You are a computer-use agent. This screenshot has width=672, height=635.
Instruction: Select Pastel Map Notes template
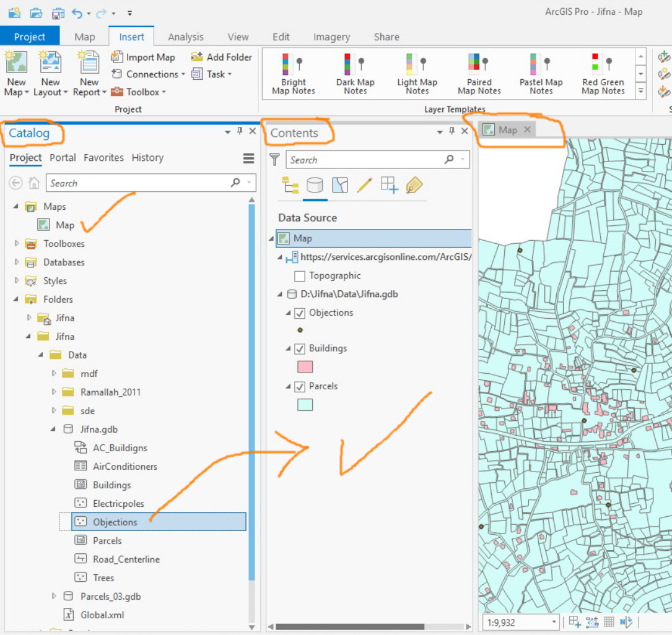coord(541,74)
